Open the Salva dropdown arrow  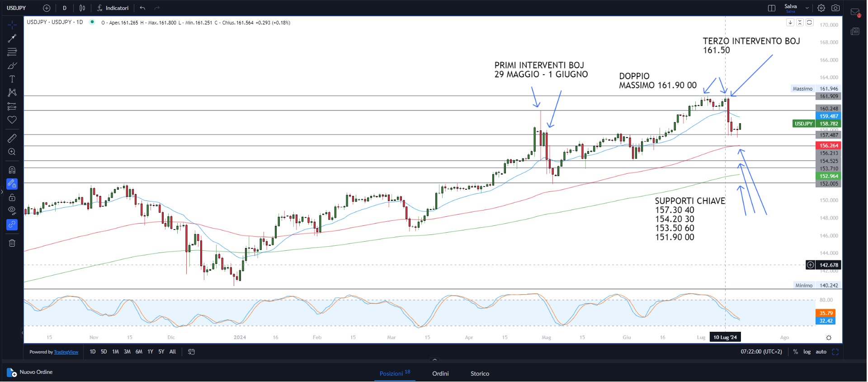coord(807,8)
